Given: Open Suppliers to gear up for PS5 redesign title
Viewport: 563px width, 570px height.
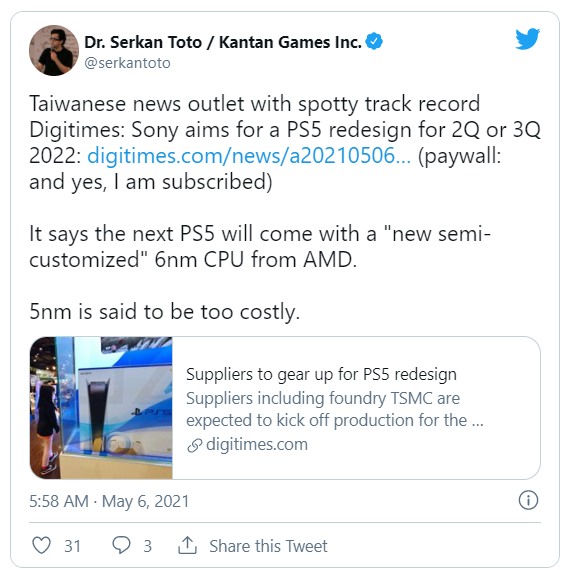Looking at the screenshot, I should point(321,374).
